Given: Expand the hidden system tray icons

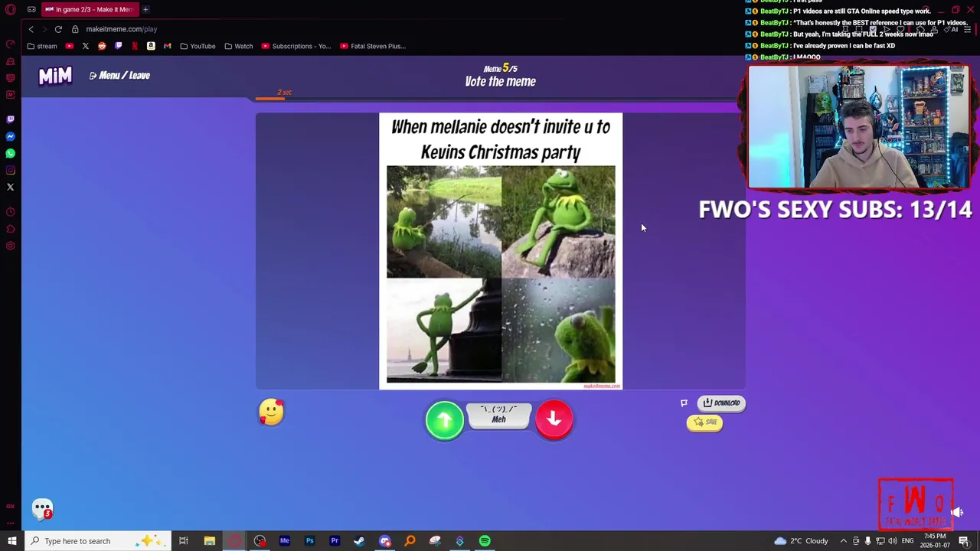Looking at the screenshot, I should (844, 541).
